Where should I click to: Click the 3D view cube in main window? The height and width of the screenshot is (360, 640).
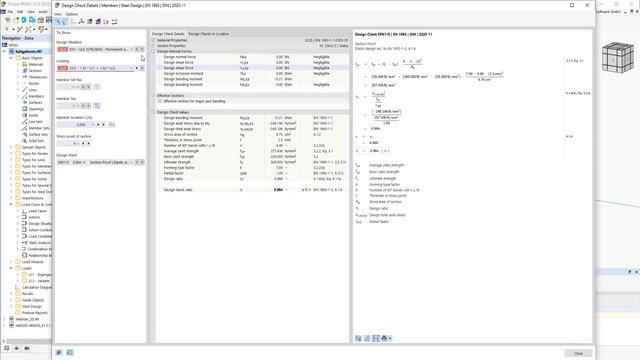(x=618, y=58)
